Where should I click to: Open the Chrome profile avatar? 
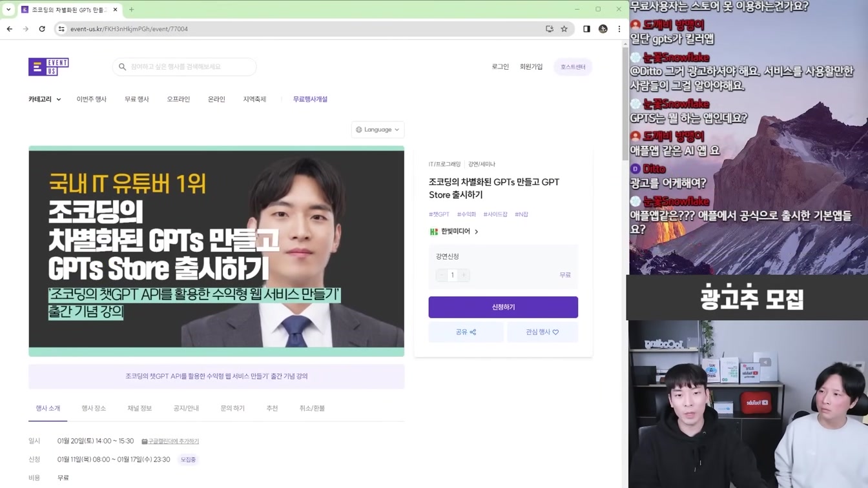tap(603, 29)
